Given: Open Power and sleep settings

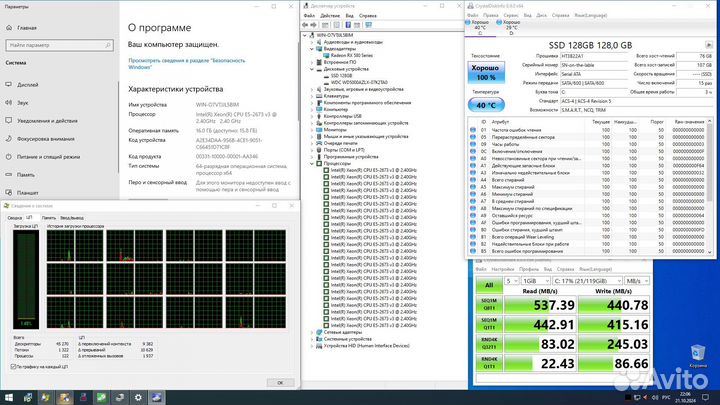Looking at the screenshot, I should [x=48, y=157].
